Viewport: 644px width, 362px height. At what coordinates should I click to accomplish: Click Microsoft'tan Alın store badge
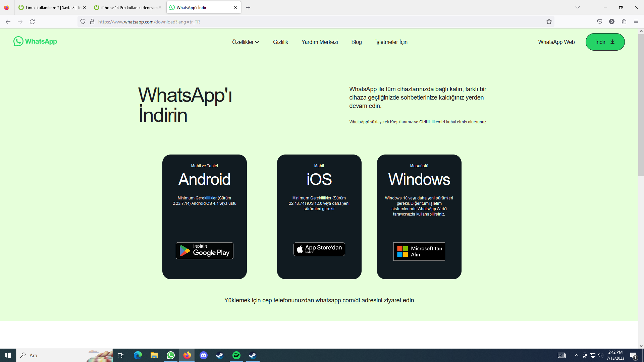point(419,251)
